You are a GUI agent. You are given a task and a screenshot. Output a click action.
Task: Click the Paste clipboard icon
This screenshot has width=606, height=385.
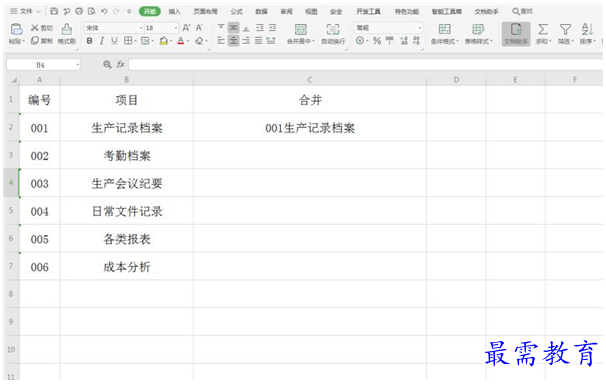click(x=16, y=29)
